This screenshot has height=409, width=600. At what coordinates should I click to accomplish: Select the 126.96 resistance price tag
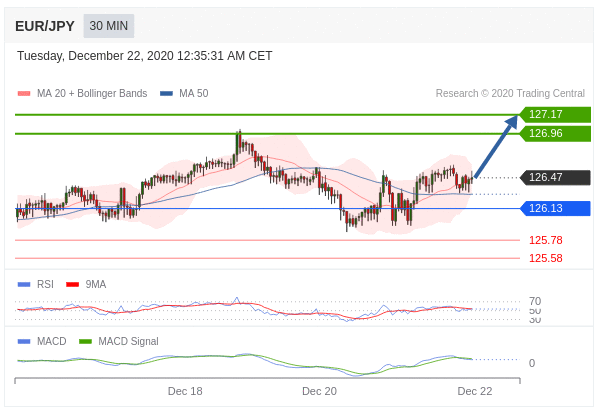tap(555, 133)
